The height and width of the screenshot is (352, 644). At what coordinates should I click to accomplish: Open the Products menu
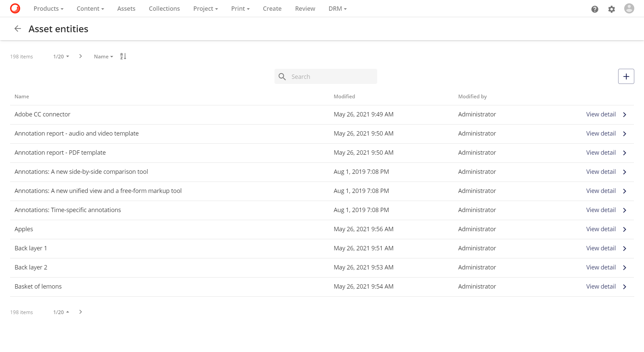click(x=48, y=8)
